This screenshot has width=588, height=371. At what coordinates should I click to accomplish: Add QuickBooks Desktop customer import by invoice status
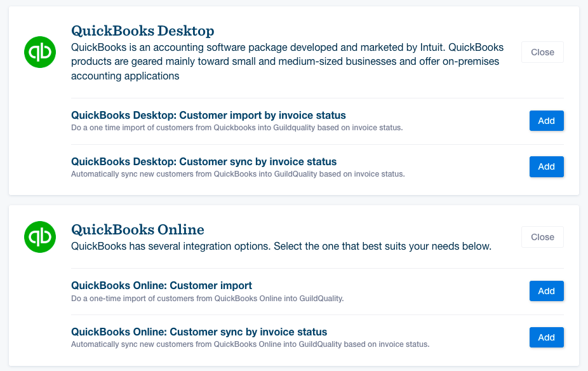coord(546,121)
